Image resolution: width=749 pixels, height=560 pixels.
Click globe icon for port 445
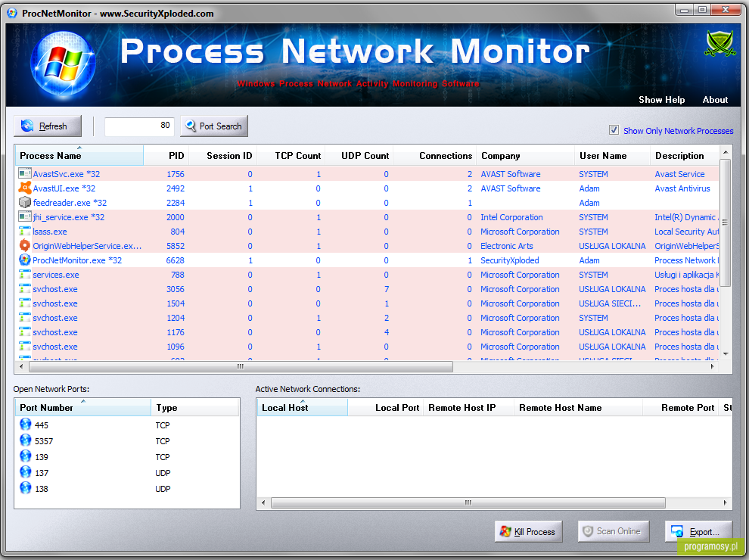26,425
